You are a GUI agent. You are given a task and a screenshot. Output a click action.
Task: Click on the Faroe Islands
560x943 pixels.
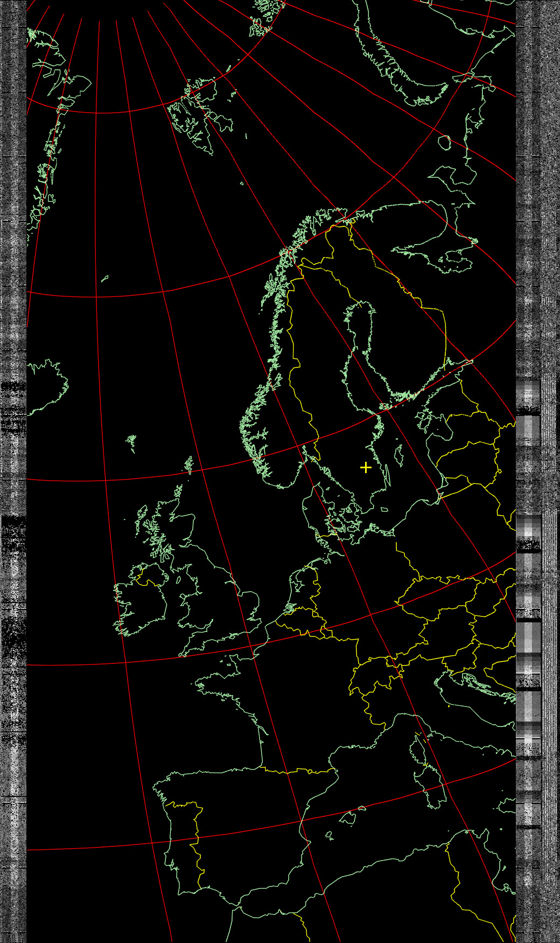131,442
